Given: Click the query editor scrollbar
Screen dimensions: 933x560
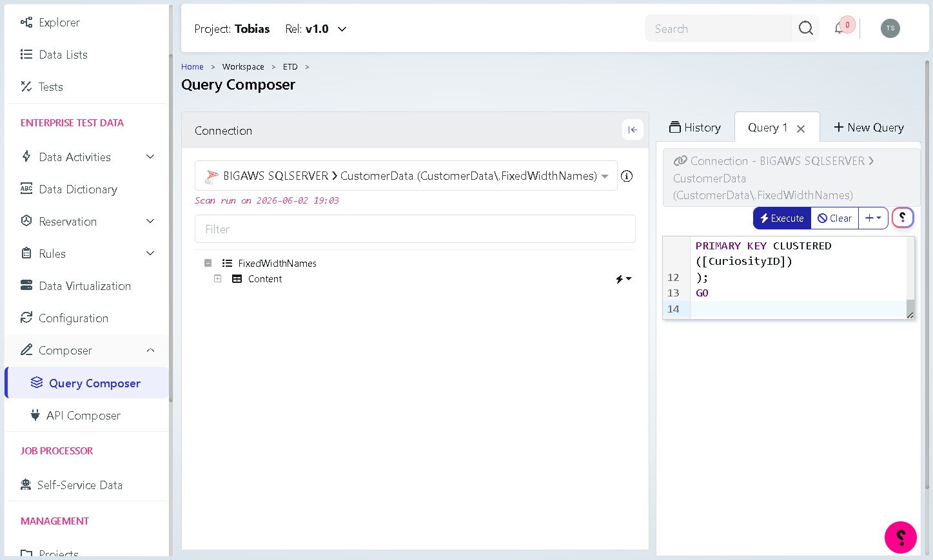Looking at the screenshot, I should pos(910,277).
